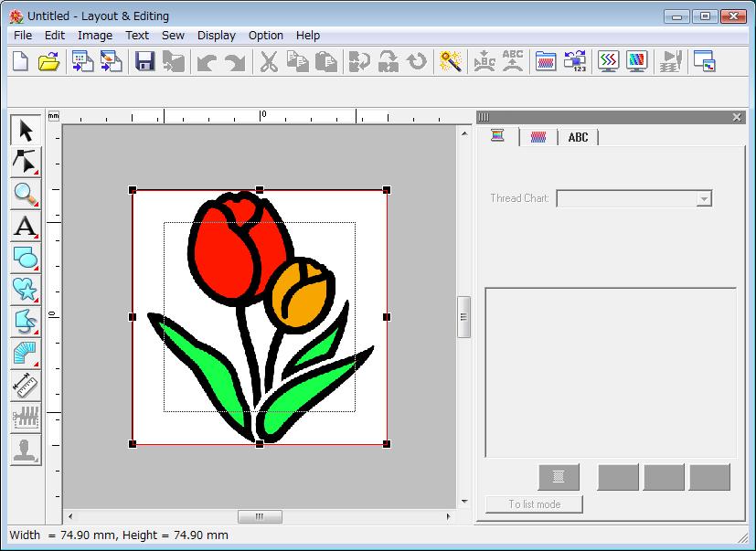Select the circle and rectangle shape tool

[x=26, y=258]
